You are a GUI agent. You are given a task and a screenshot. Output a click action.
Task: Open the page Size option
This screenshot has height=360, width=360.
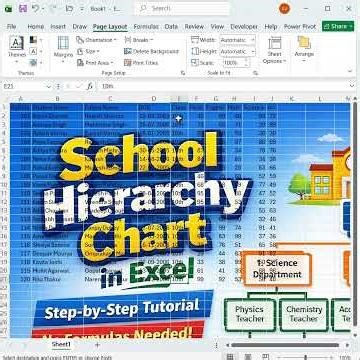coord(88,51)
